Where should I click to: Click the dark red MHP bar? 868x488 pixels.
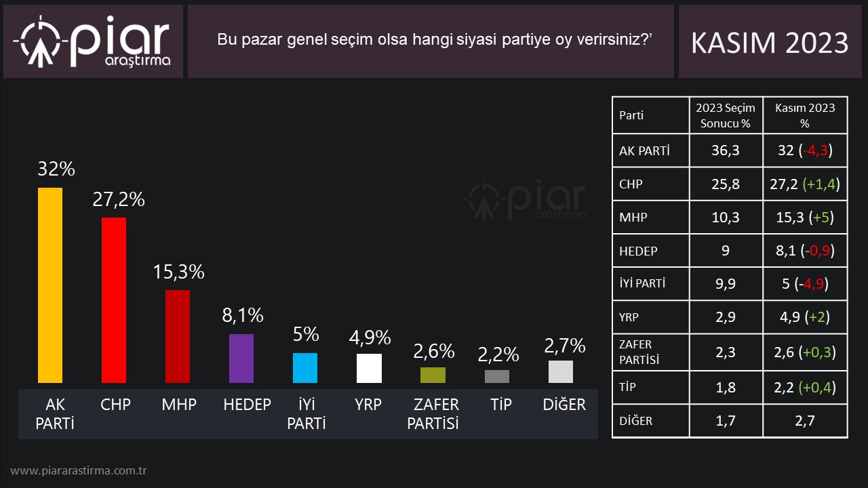click(x=178, y=336)
